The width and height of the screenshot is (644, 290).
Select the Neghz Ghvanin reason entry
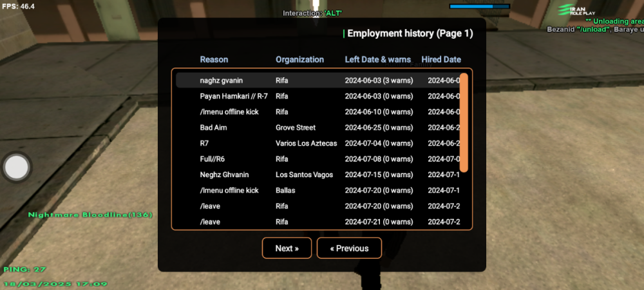point(224,175)
